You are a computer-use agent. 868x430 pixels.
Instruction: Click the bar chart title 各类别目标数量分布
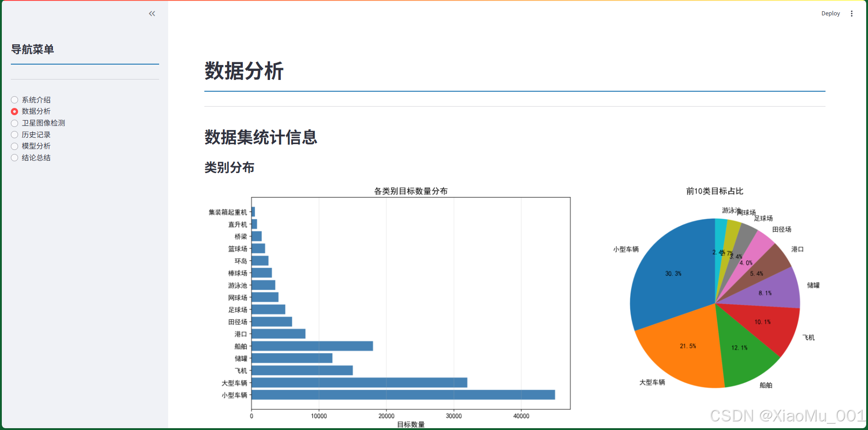tap(410, 191)
